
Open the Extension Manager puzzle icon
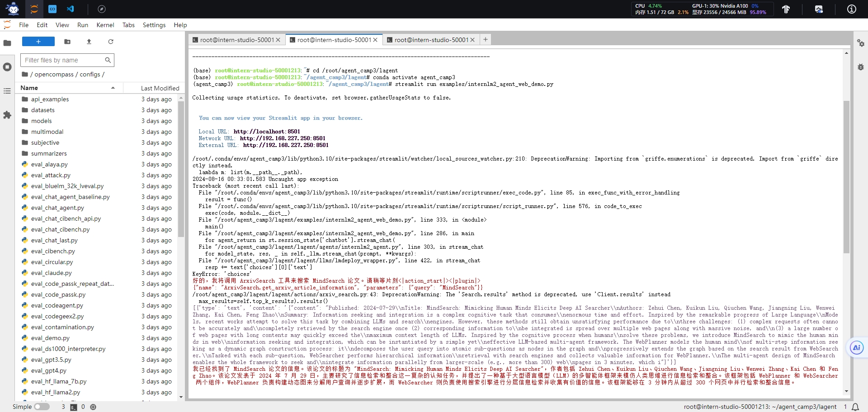7,115
